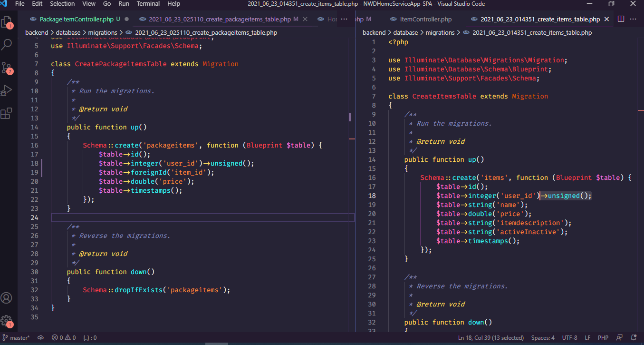The width and height of the screenshot is (644, 345).
Task: Click 'migrations' in left editor breadcrumb
Action: 103,33
